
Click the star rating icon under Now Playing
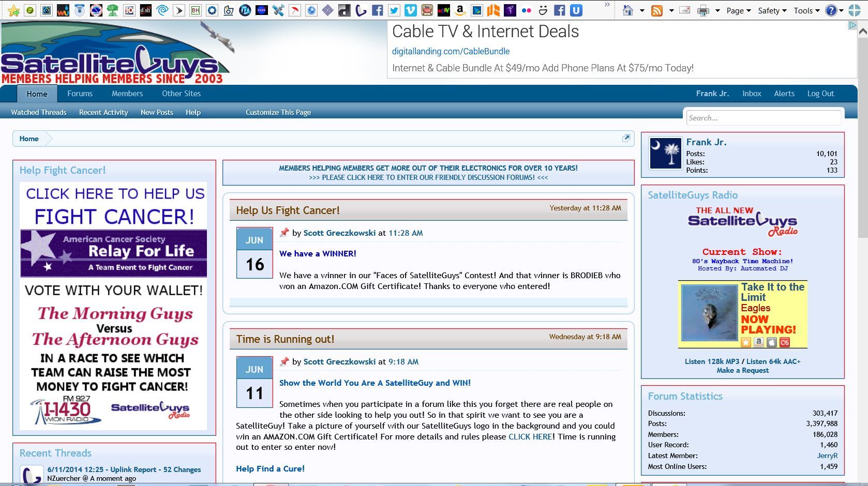[746, 342]
